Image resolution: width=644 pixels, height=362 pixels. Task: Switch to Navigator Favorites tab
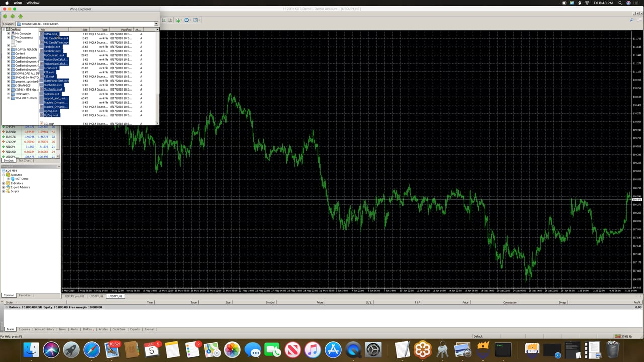pos(25,295)
